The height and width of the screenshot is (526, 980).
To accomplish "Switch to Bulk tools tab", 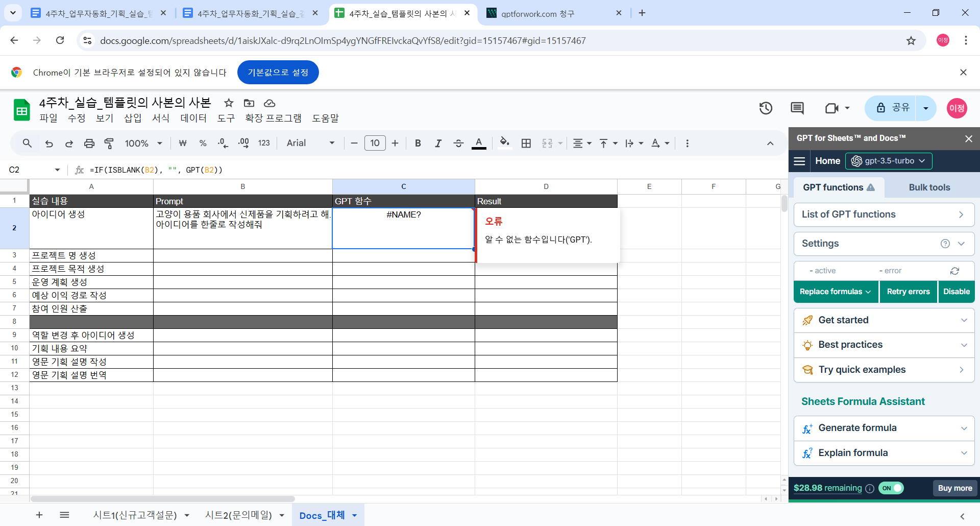I will point(929,187).
